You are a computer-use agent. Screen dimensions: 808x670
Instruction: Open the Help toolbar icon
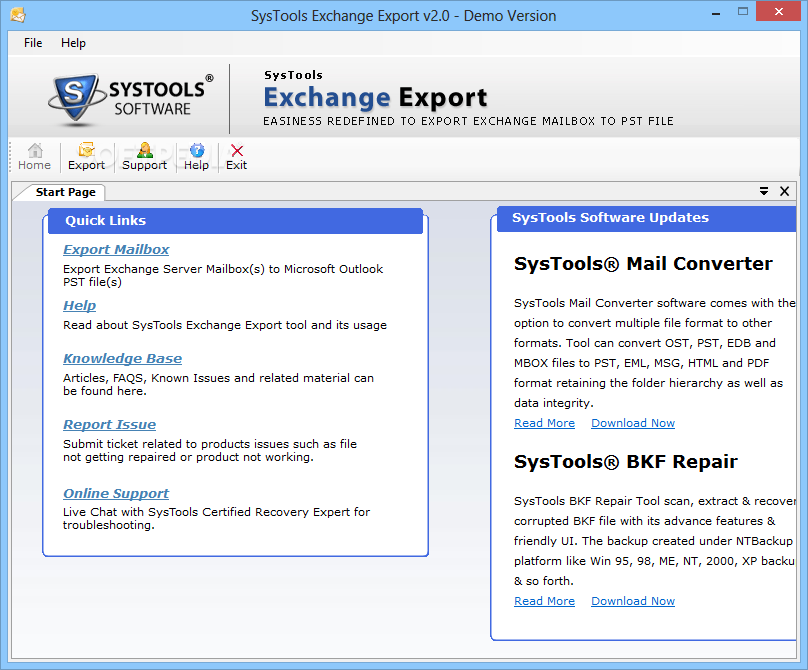pyautogui.click(x=196, y=157)
